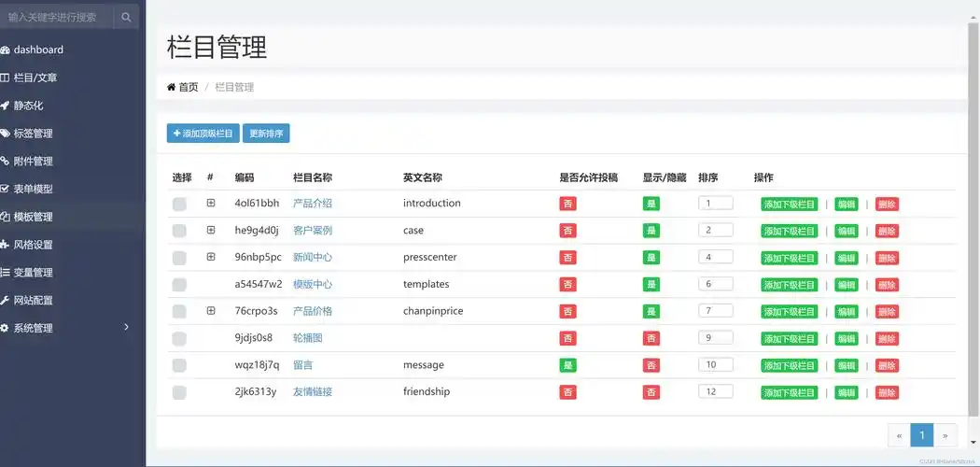Click 编辑 for the 客户案例 row
This screenshot has height=467, width=980.
847,231
